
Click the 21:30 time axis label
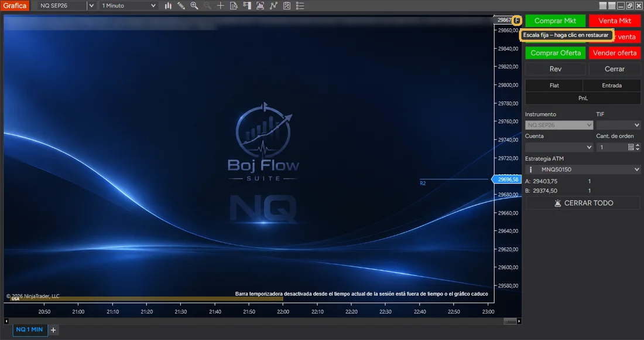tap(181, 312)
